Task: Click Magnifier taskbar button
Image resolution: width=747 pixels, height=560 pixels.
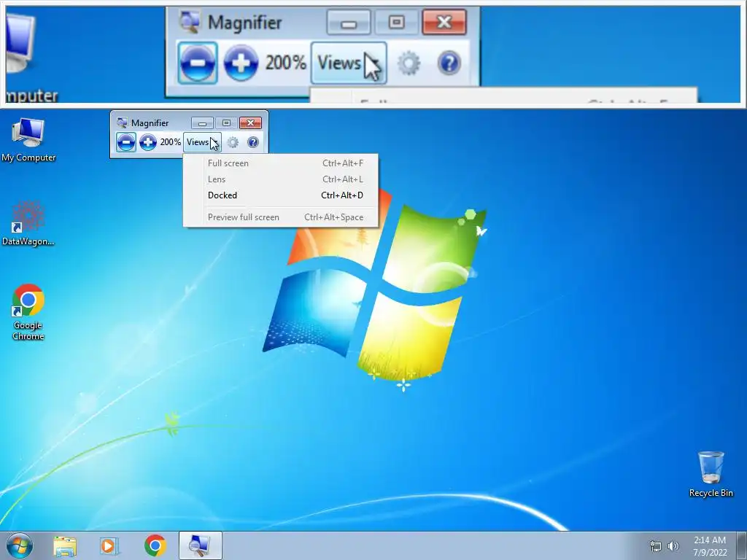Action: click(200, 545)
